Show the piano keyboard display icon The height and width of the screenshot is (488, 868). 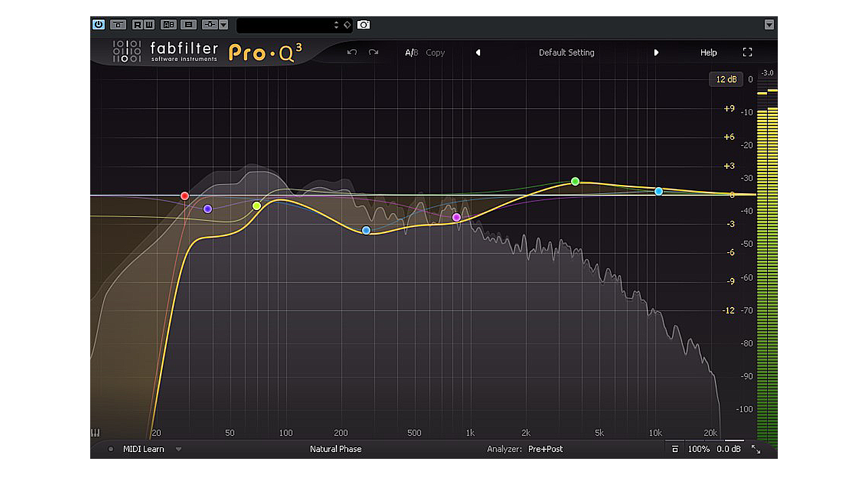[95, 432]
